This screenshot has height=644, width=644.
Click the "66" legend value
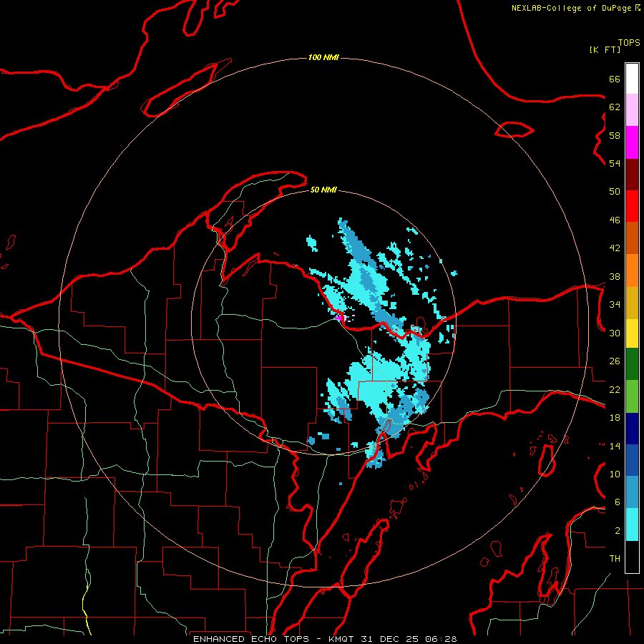point(615,79)
